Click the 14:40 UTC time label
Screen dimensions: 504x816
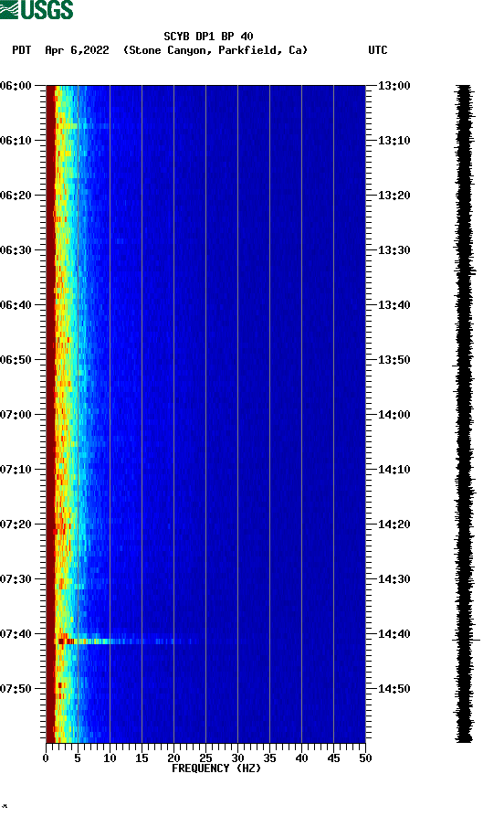(394, 634)
